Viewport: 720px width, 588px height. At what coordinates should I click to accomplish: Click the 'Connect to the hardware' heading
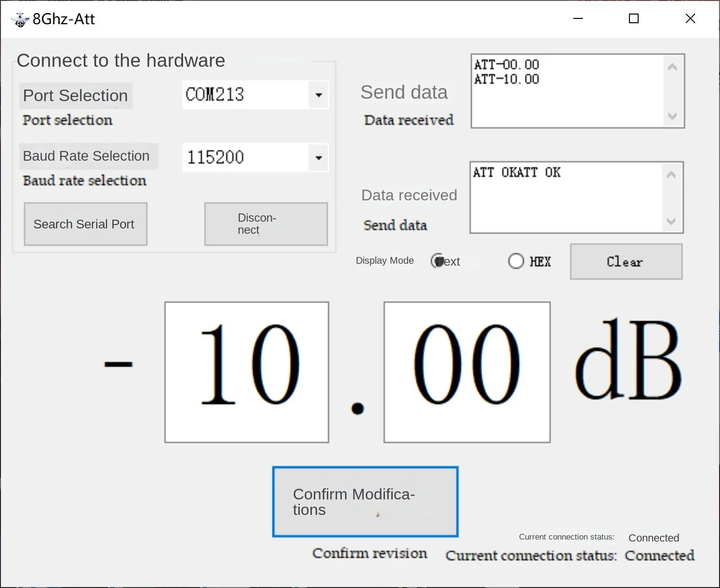pyautogui.click(x=121, y=60)
